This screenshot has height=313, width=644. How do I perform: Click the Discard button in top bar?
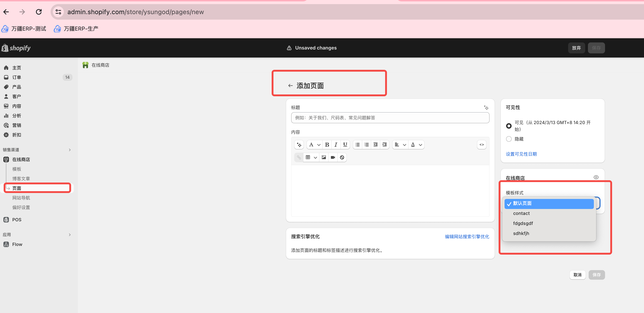coord(576,48)
